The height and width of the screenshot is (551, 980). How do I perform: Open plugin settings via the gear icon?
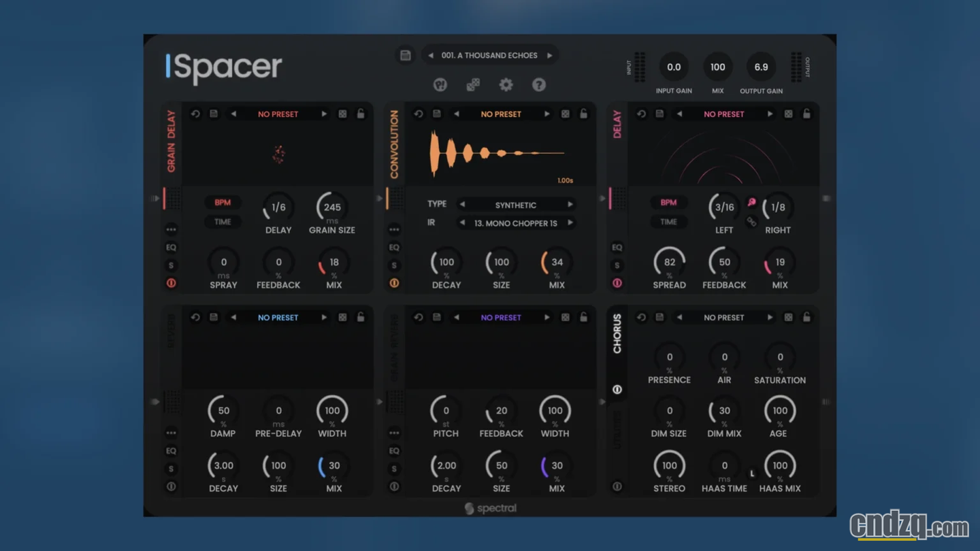tap(506, 84)
